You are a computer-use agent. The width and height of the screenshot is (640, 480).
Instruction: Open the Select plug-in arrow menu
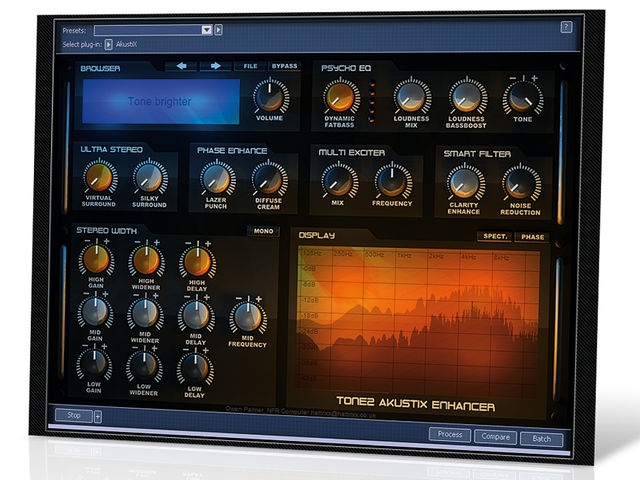click(108, 44)
